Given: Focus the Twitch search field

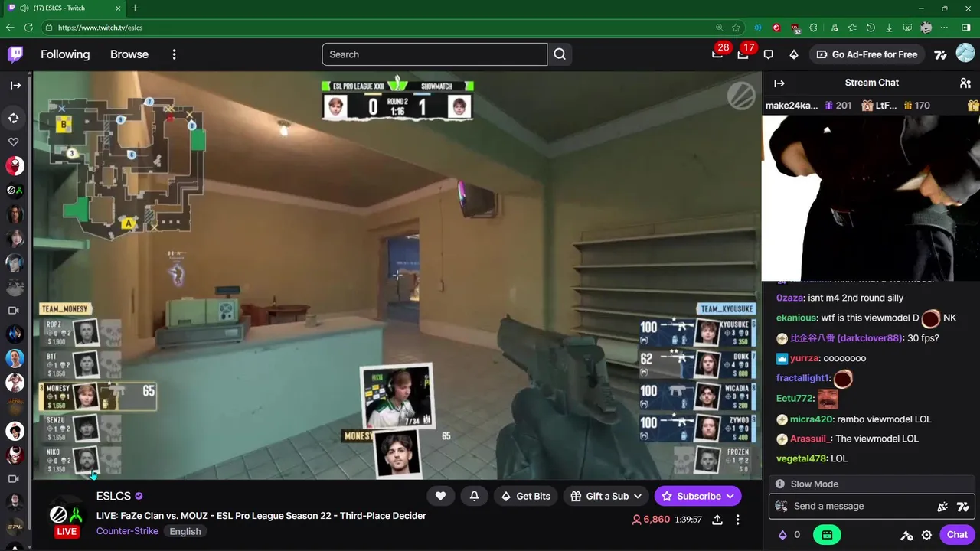Looking at the screenshot, I should [434, 54].
